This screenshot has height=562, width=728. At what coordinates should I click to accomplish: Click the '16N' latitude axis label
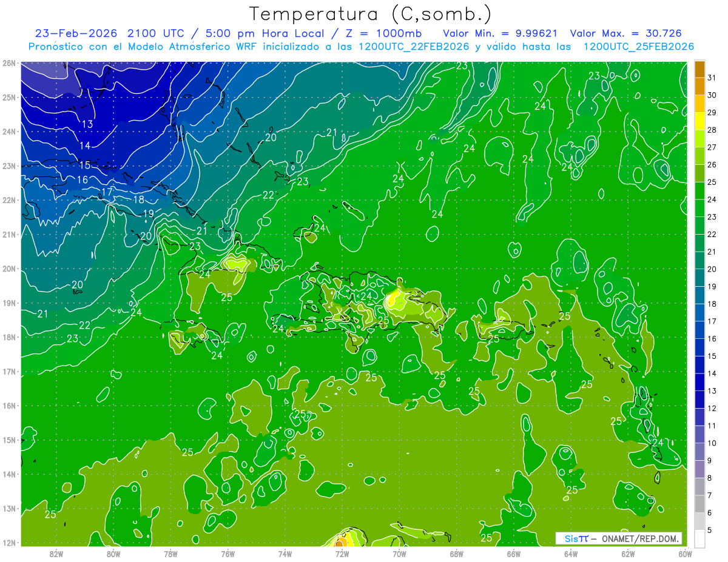click(8, 406)
